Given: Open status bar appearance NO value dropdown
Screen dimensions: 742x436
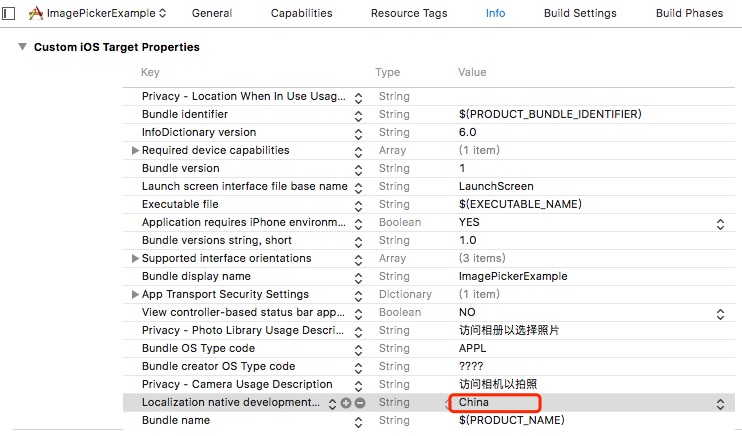Looking at the screenshot, I should tap(720, 313).
